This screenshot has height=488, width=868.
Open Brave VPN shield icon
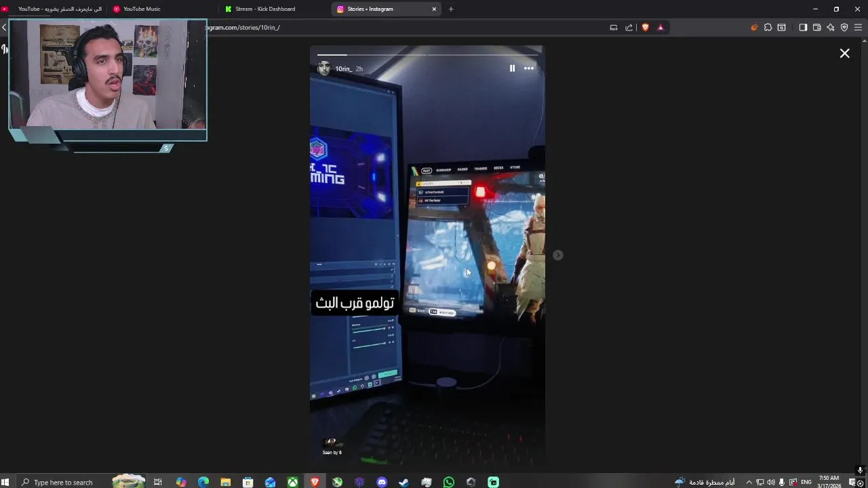click(844, 27)
